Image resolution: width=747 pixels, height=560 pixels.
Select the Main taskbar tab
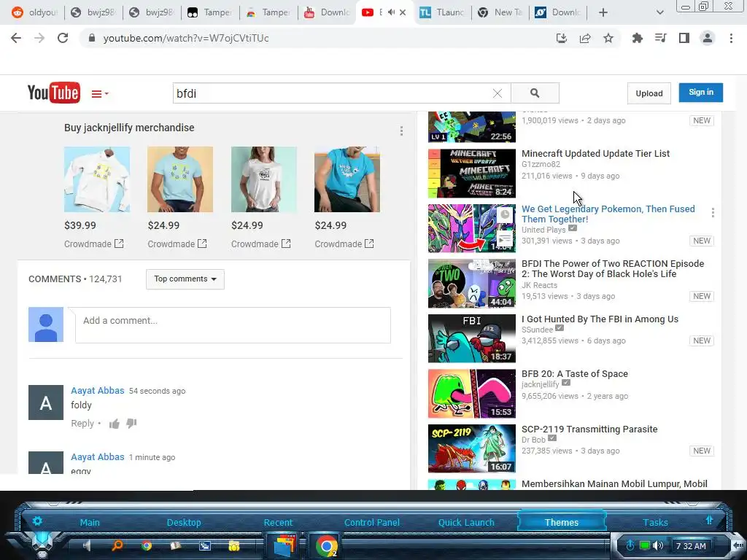tap(90, 522)
